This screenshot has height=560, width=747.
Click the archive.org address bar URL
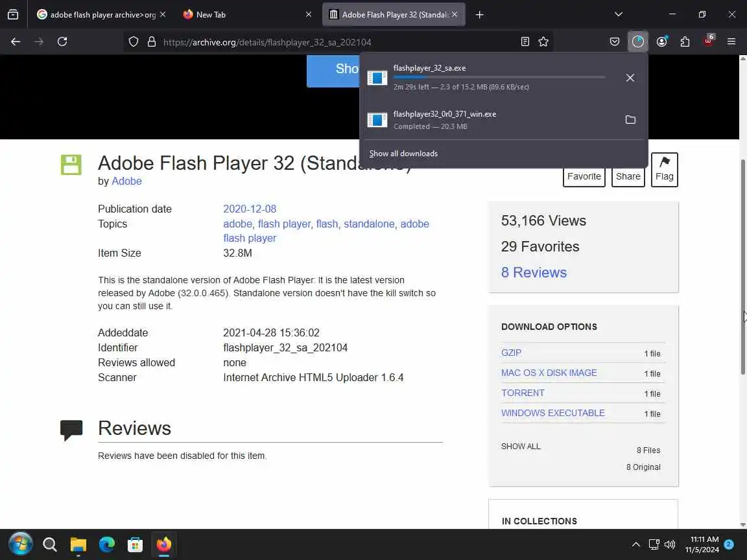click(267, 42)
